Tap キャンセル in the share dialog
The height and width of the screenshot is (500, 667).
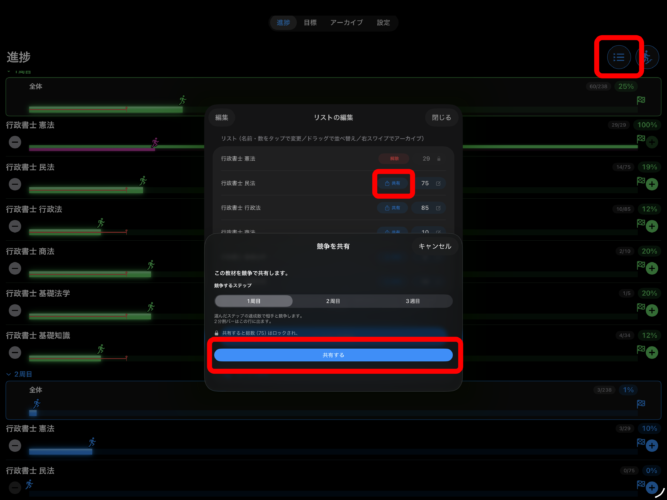click(x=435, y=246)
